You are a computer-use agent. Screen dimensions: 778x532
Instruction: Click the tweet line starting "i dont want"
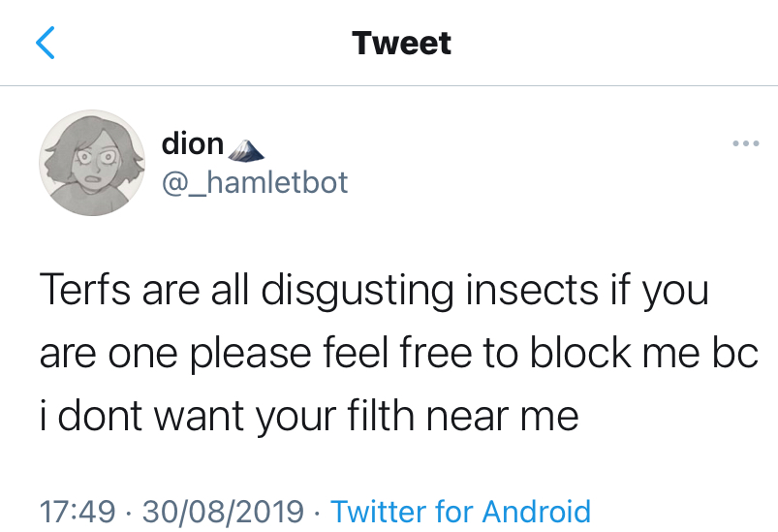[308, 417]
